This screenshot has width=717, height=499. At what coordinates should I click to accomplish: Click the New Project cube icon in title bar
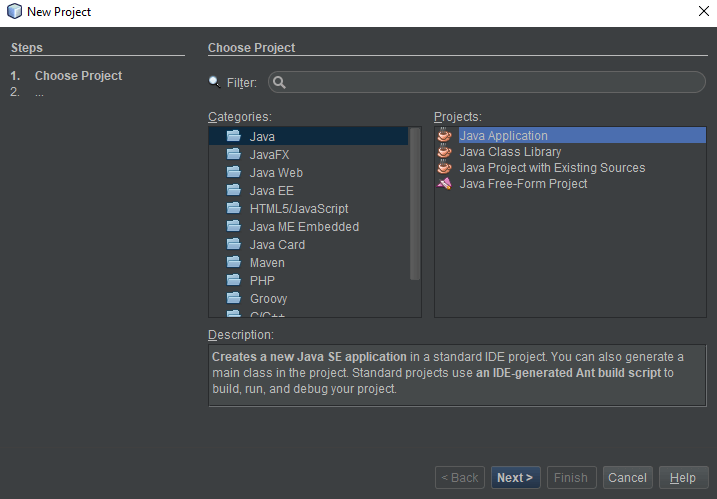(14, 11)
